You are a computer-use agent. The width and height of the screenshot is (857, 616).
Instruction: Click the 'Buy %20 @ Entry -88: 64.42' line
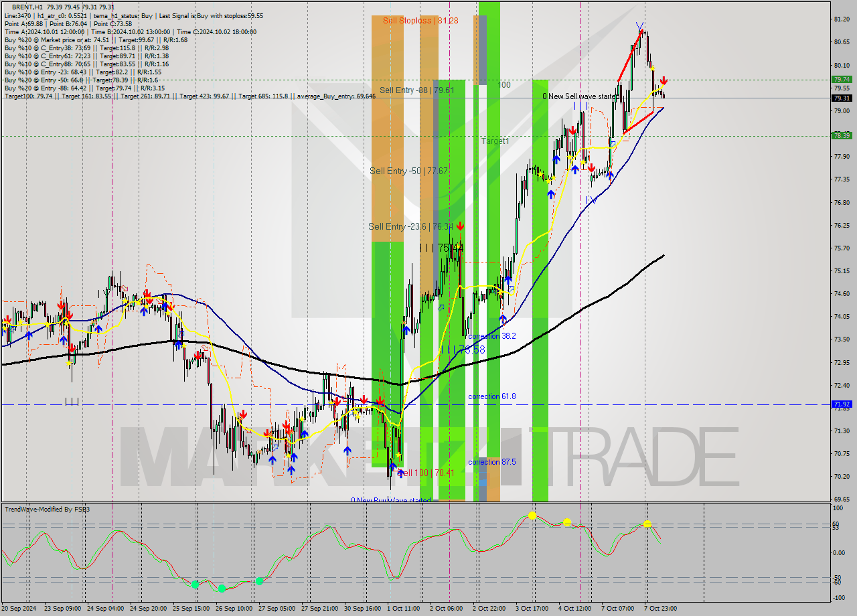tap(84, 88)
